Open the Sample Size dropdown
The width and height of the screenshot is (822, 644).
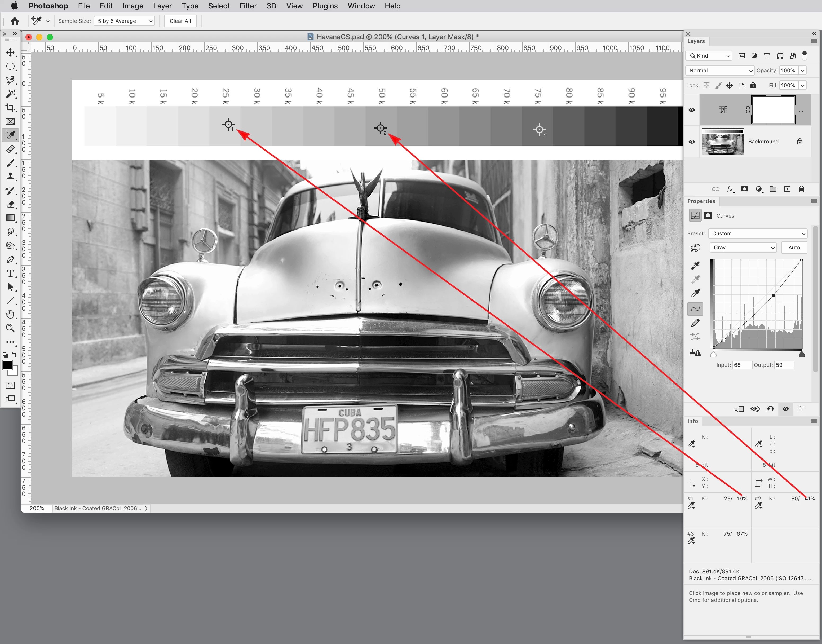click(125, 21)
